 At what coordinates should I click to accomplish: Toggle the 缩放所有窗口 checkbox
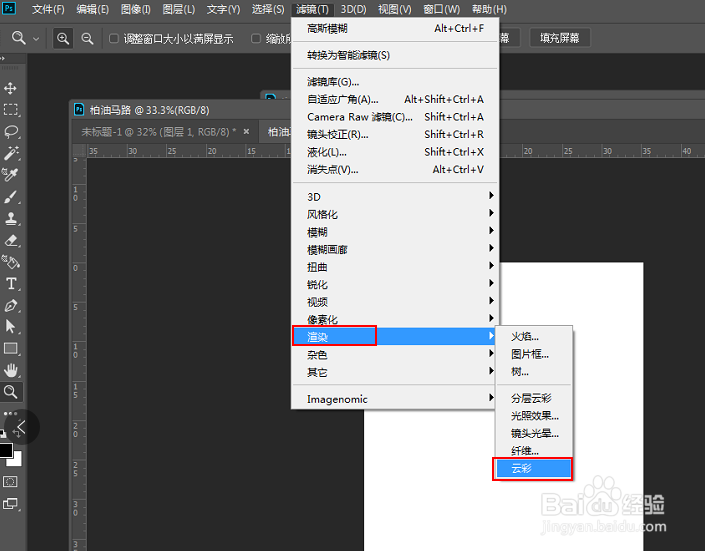coord(256,39)
